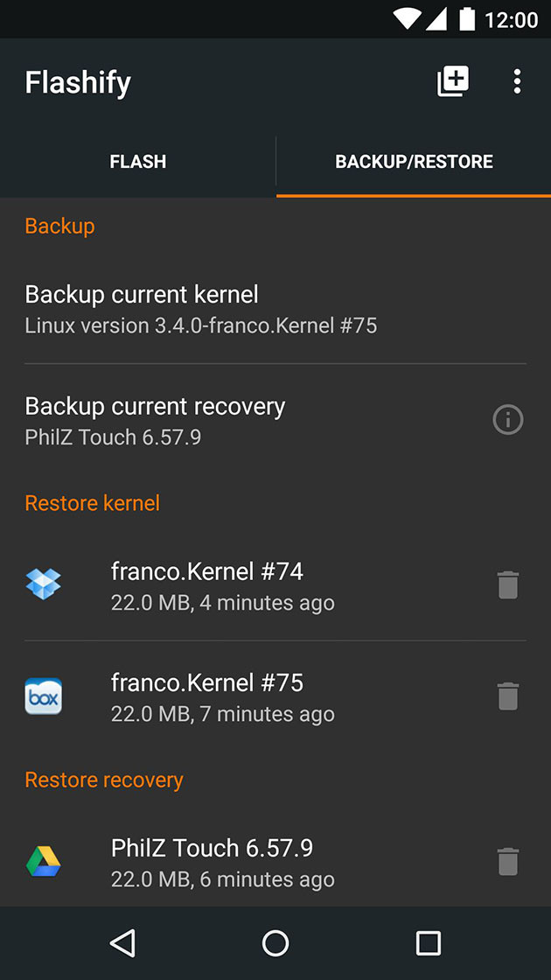This screenshot has height=980, width=551.
Task: Delete the PhilZ Touch 6.57.9 backup
Action: point(508,862)
